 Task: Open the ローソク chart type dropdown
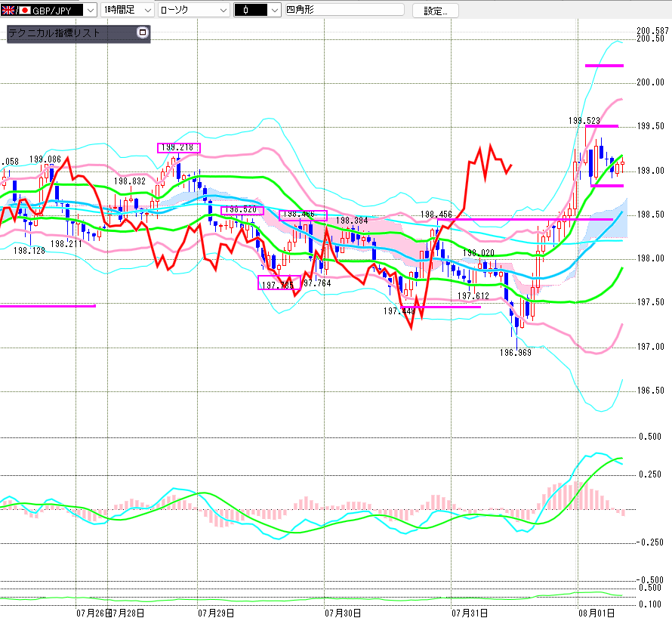pyautogui.click(x=194, y=10)
